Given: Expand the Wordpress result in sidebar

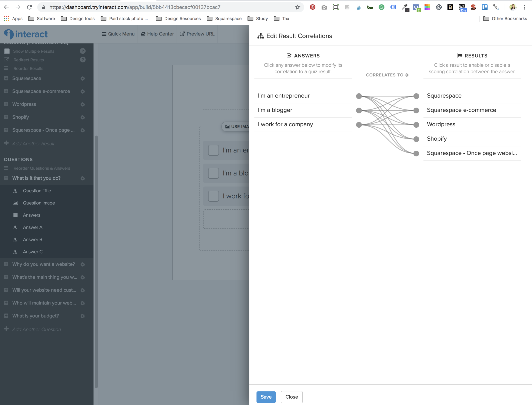Looking at the screenshot, I should tap(6, 104).
